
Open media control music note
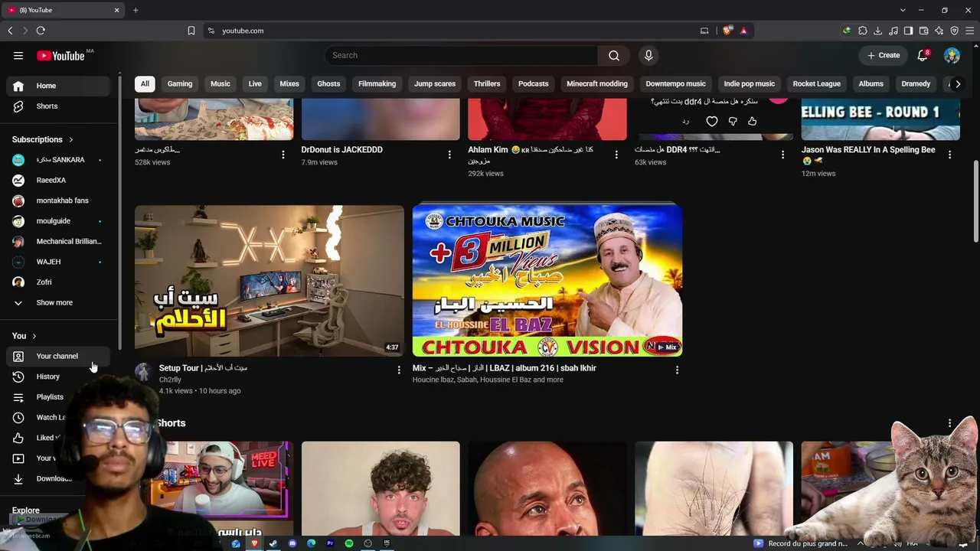pyautogui.click(x=893, y=31)
